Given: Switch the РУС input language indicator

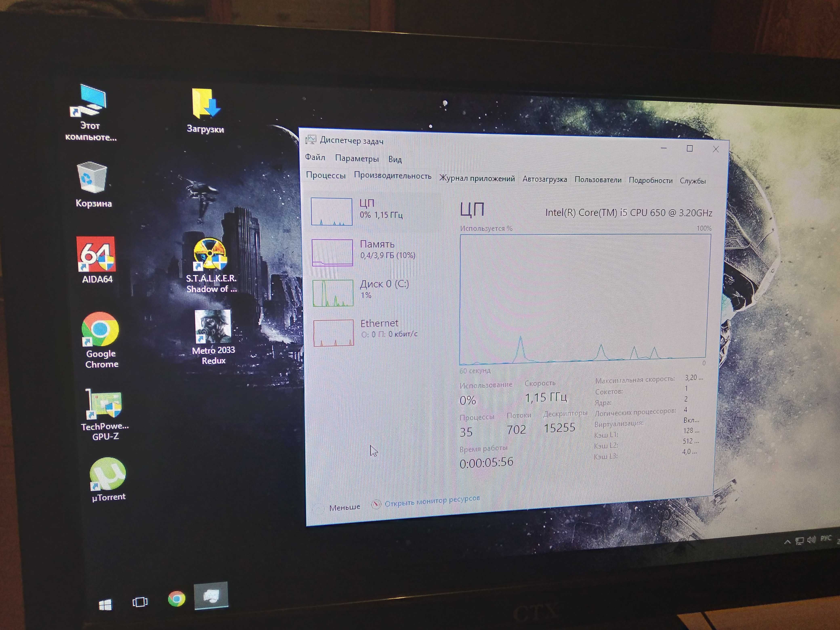Looking at the screenshot, I should pos(826,538).
